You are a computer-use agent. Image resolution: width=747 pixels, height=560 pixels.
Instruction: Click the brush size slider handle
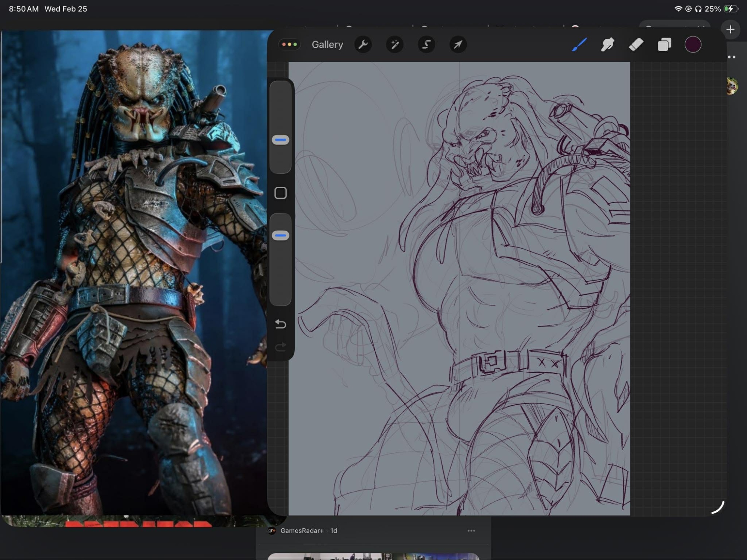tap(280, 140)
